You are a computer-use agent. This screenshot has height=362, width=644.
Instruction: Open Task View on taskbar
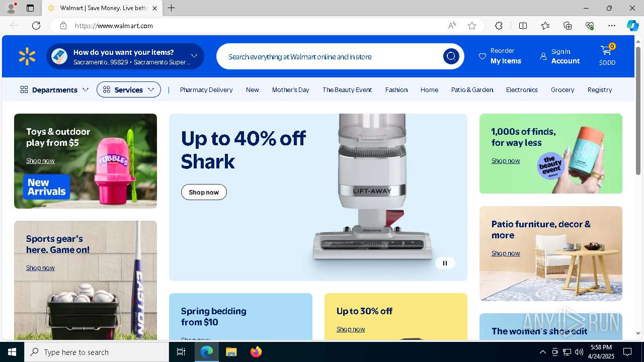tap(181, 352)
